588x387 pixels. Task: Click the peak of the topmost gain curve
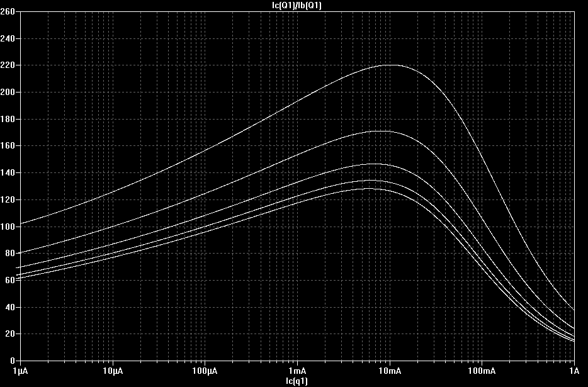390,65
